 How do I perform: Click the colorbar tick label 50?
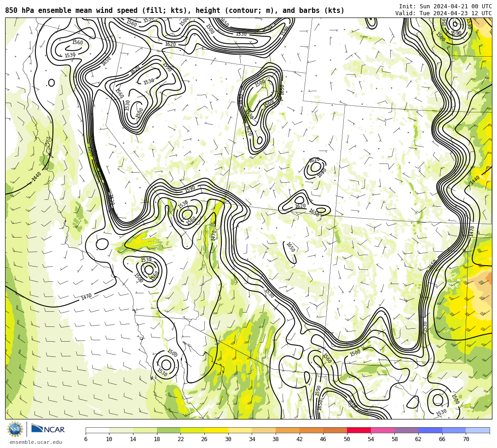347,439
